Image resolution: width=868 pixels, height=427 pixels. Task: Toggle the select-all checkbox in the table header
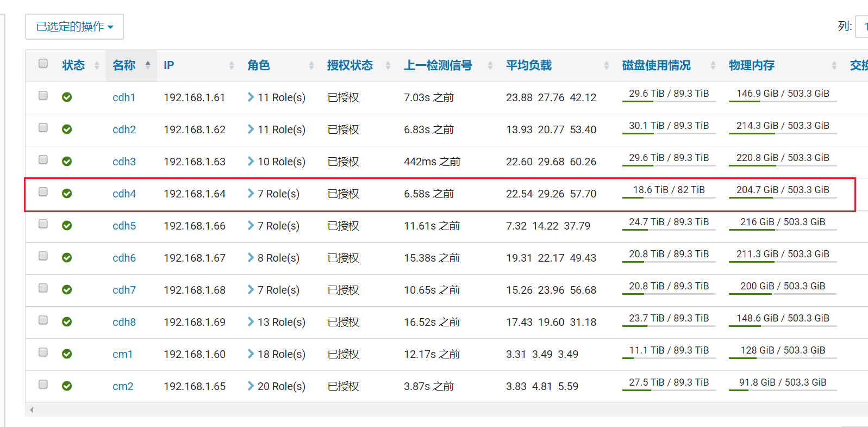click(x=43, y=64)
